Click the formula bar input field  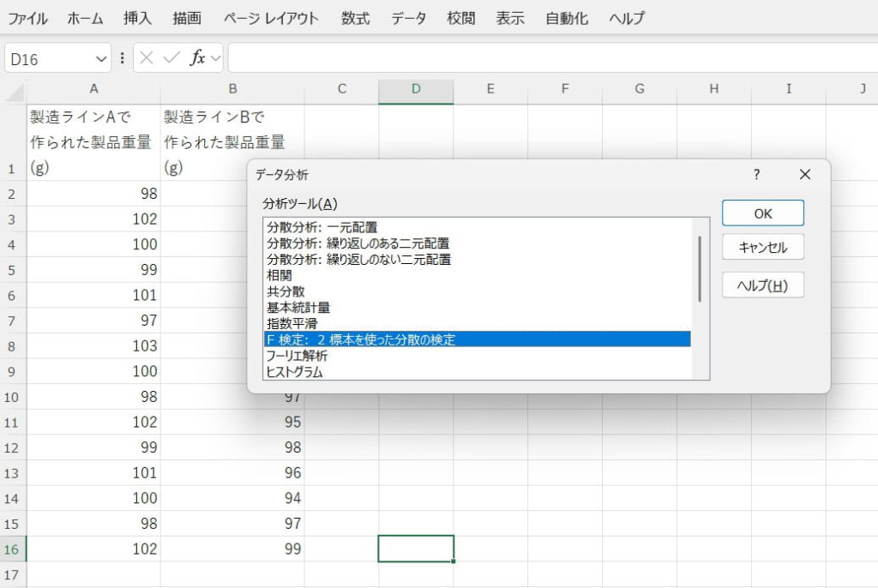point(549,58)
